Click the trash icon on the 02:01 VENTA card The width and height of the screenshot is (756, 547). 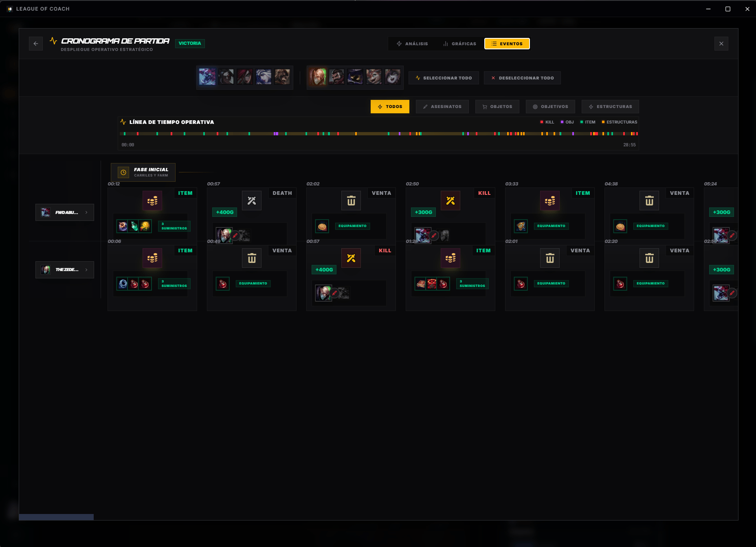tap(550, 258)
